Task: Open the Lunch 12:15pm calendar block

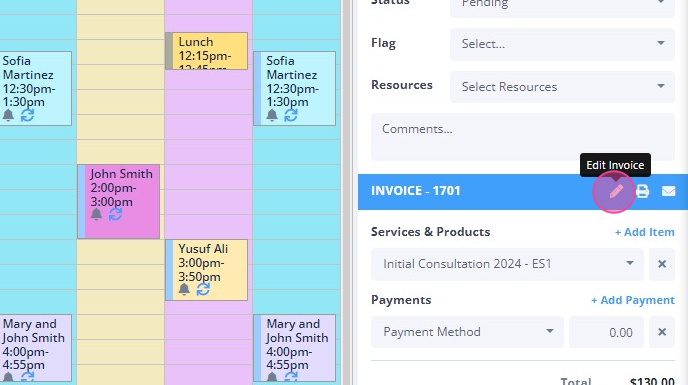Action: [206, 51]
